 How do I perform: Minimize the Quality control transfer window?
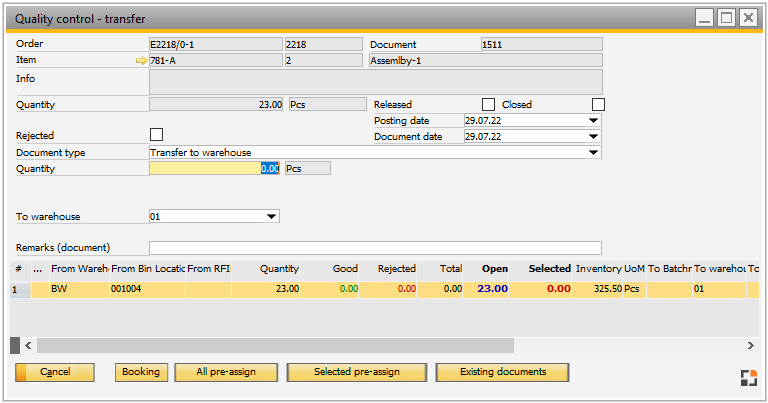705,17
